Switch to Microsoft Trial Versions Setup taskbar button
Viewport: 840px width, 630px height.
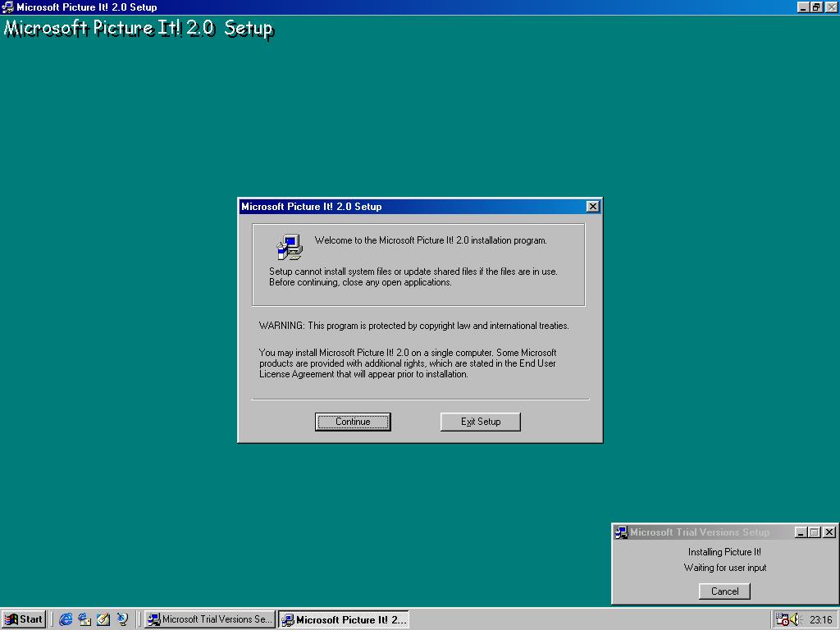210,619
